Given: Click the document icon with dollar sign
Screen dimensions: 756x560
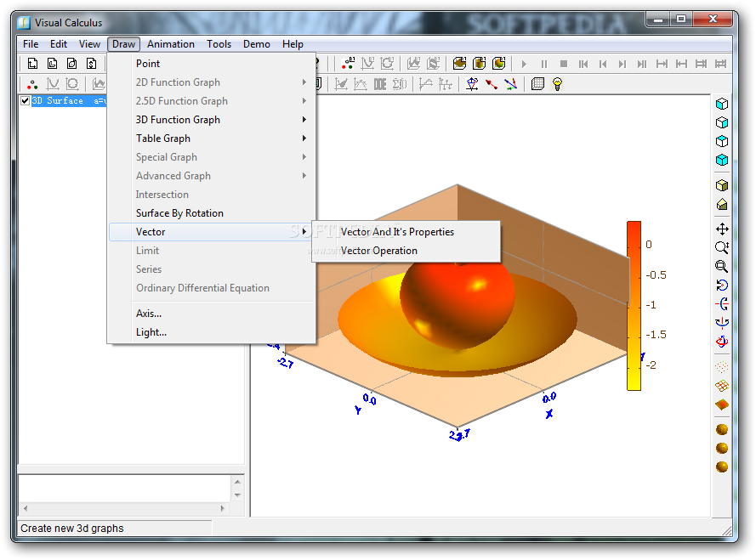Looking at the screenshot, I should pyautogui.click(x=92, y=64).
